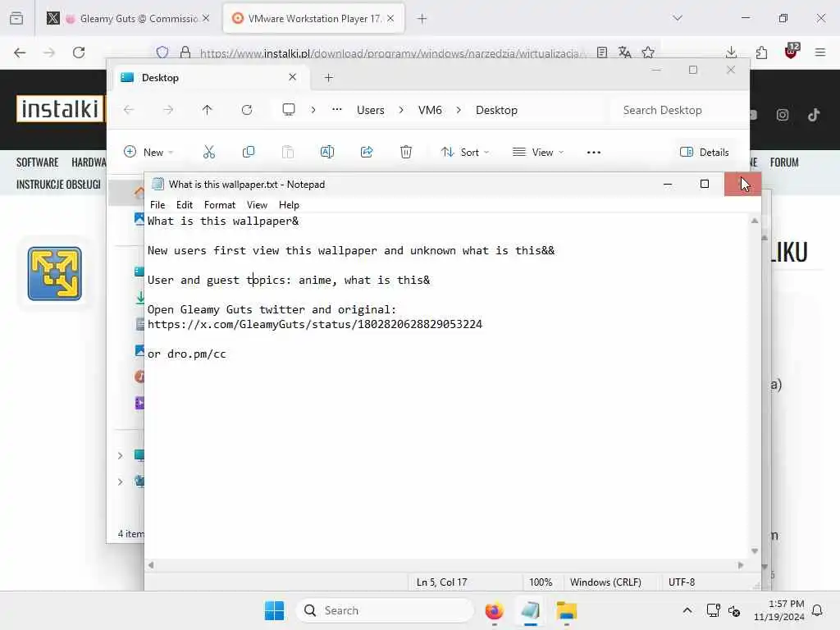Screen dimensions: 840x630
Task: Open browser hamburger menu
Action: [820, 52]
